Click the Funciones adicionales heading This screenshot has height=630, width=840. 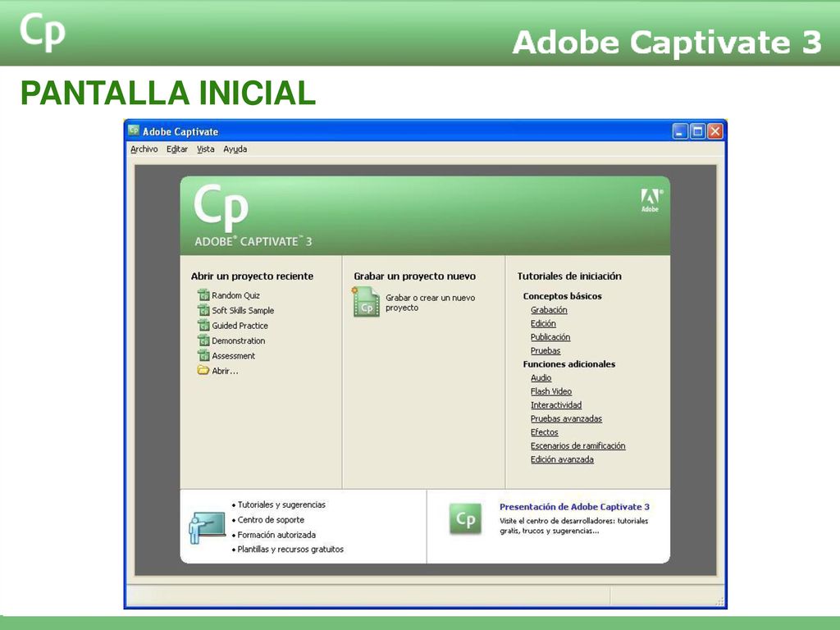click(x=569, y=364)
